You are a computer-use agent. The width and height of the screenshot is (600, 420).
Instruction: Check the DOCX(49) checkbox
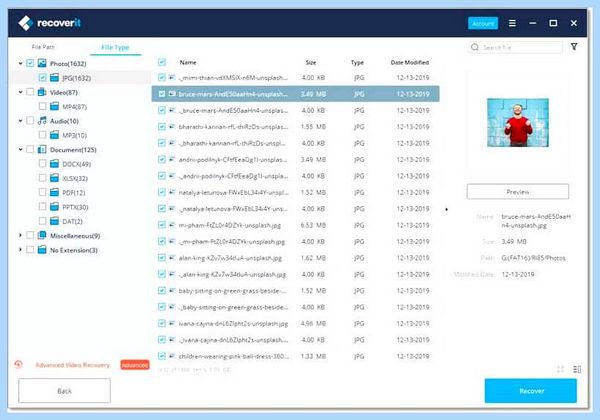pos(42,164)
